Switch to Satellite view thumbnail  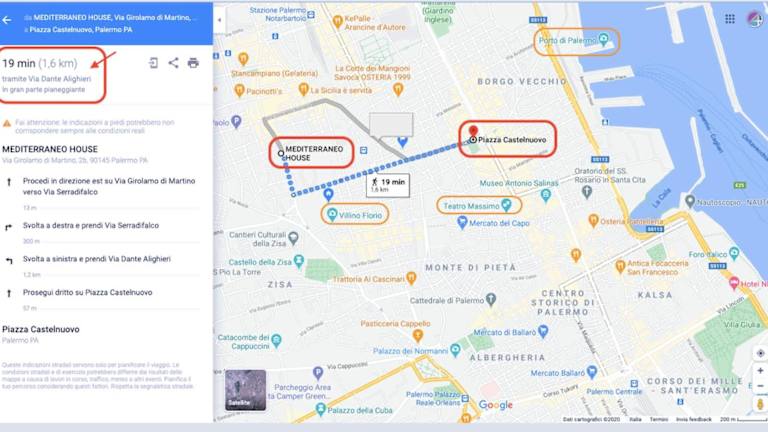pos(245,390)
